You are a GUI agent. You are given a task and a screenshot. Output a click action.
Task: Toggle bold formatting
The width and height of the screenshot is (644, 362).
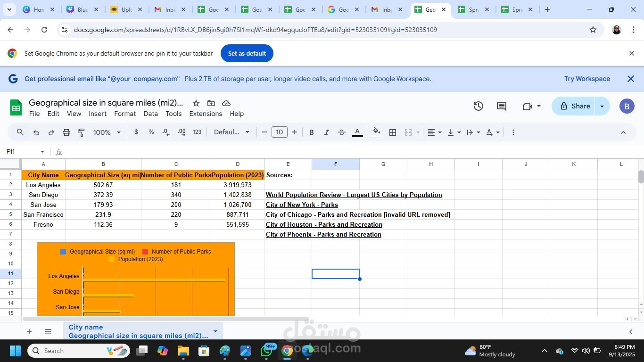tap(311, 132)
